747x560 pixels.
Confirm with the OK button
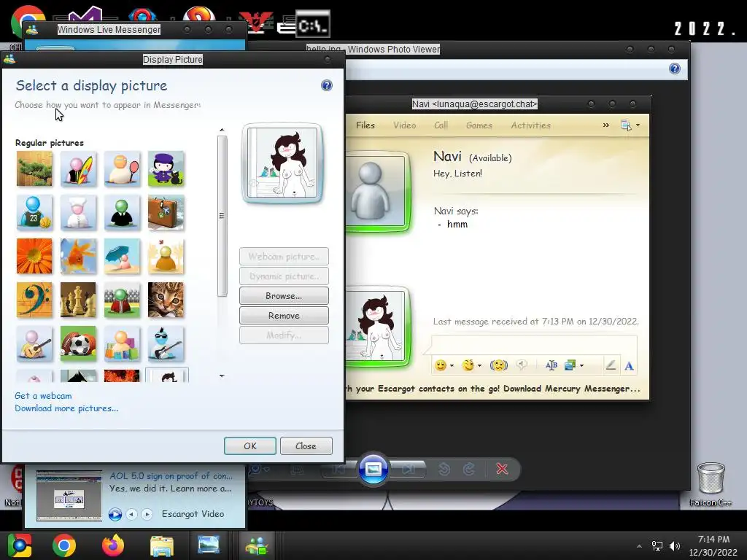(250, 446)
